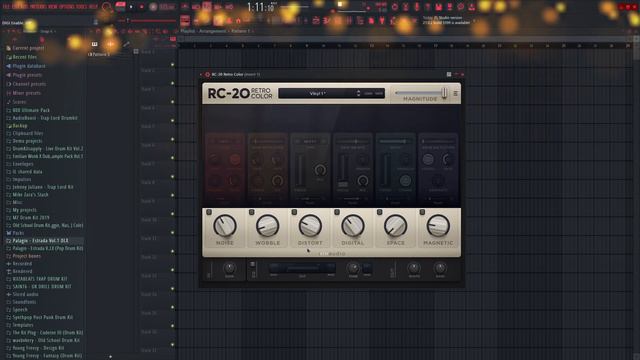Click the record button in transport panel
The height and width of the screenshot is (360, 640).
pyautogui.click(x=142, y=7)
